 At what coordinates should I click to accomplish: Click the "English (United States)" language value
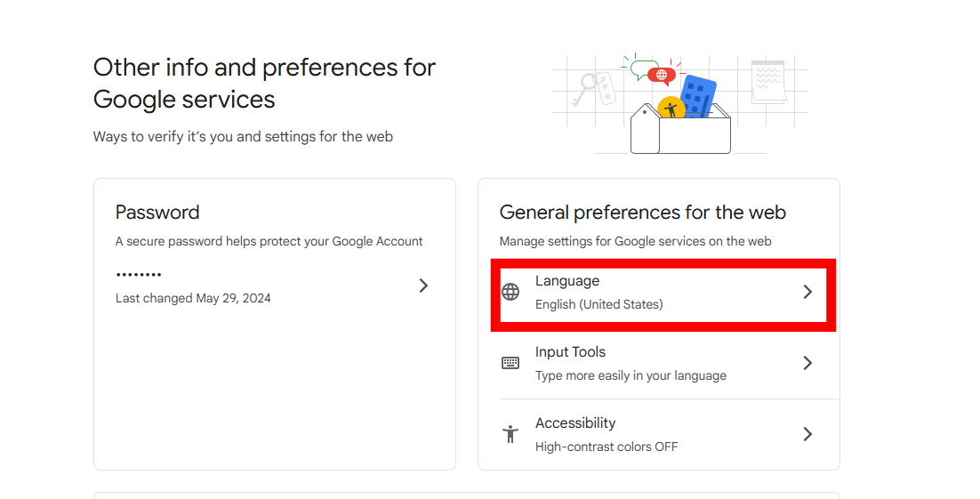[599, 304]
